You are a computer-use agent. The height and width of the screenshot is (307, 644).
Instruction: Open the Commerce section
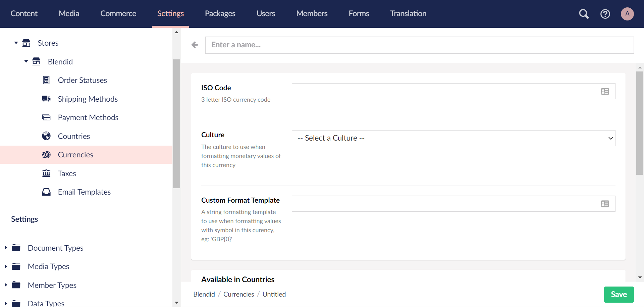point(118,13)
